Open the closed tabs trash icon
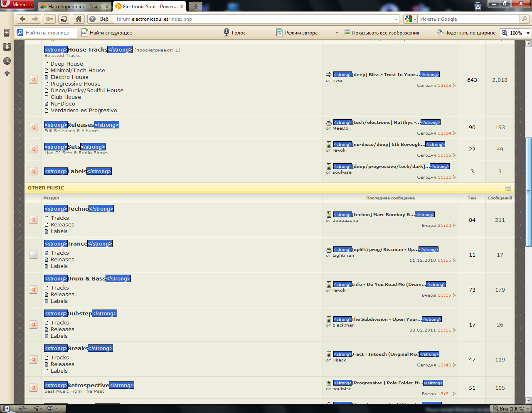Image resolution: width=532 pixels, height=413 pixels. tap(478, 6)
